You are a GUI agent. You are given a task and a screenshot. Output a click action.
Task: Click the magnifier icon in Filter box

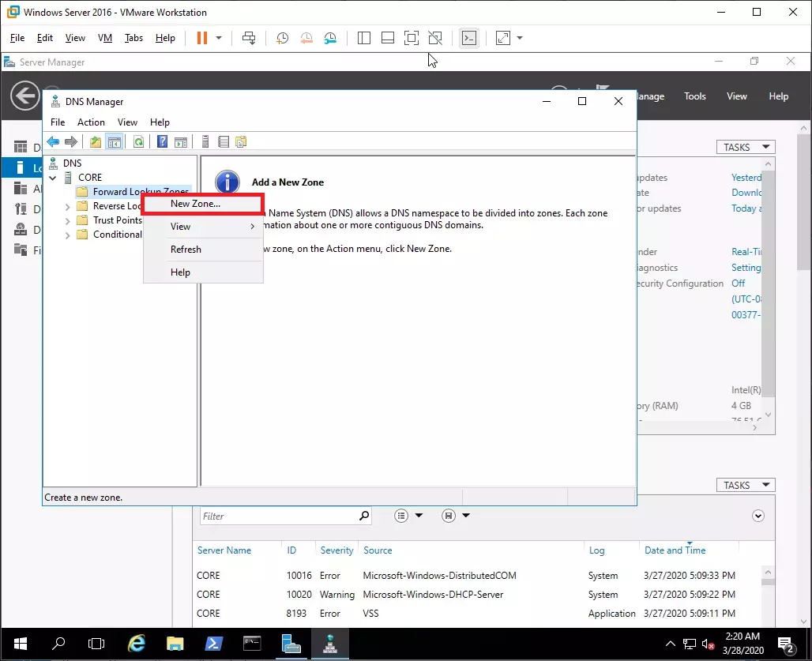364,516
